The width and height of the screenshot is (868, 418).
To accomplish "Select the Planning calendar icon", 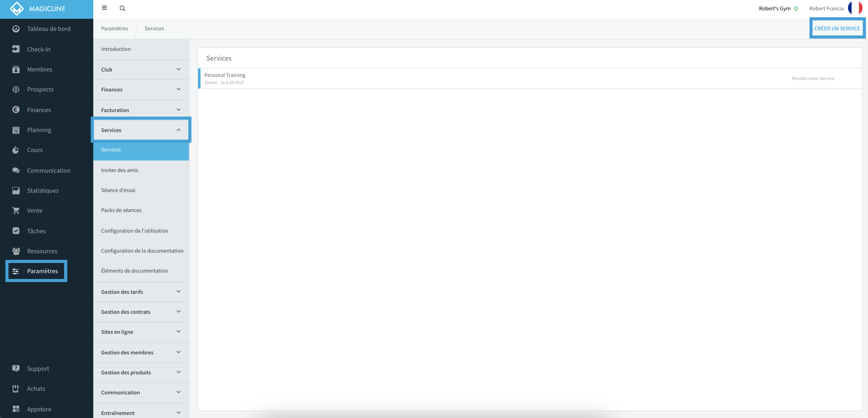I will tap(16, 130).
